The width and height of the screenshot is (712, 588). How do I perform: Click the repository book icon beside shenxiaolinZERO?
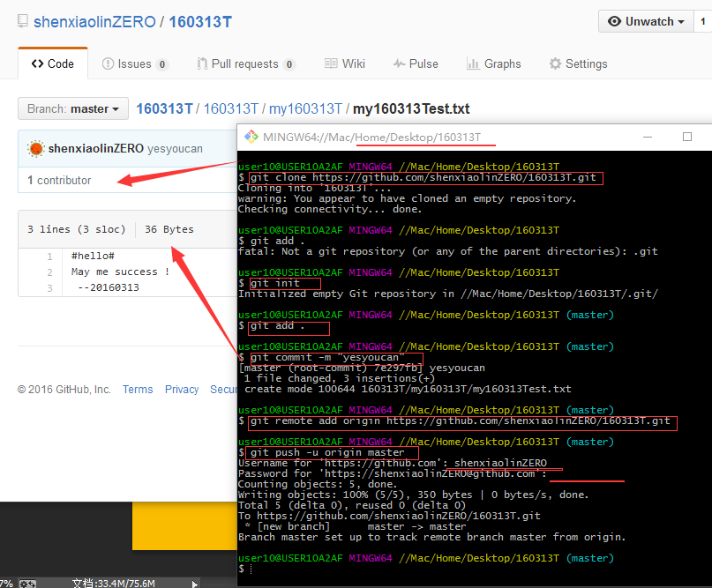click(22, 21)
